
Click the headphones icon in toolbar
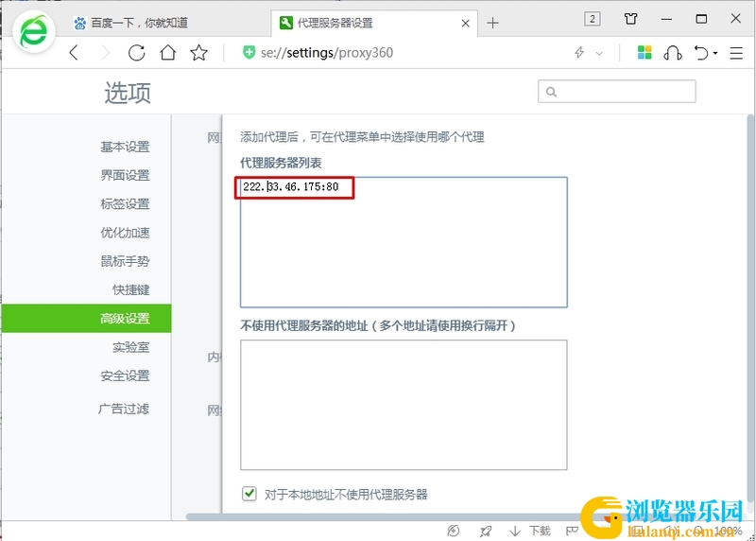(x=673, y=53)
